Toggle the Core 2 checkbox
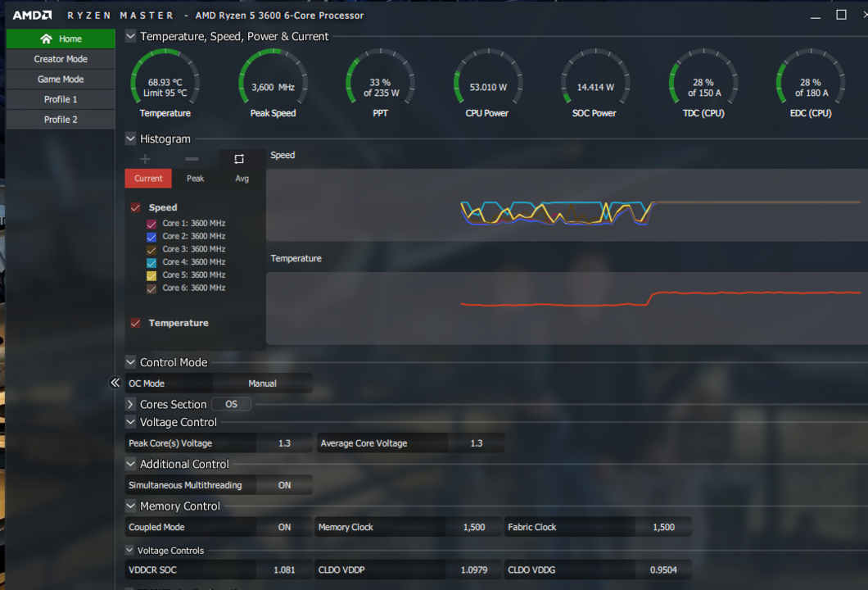The height and width of the screenshot is (590, 868). click(151, 237)
